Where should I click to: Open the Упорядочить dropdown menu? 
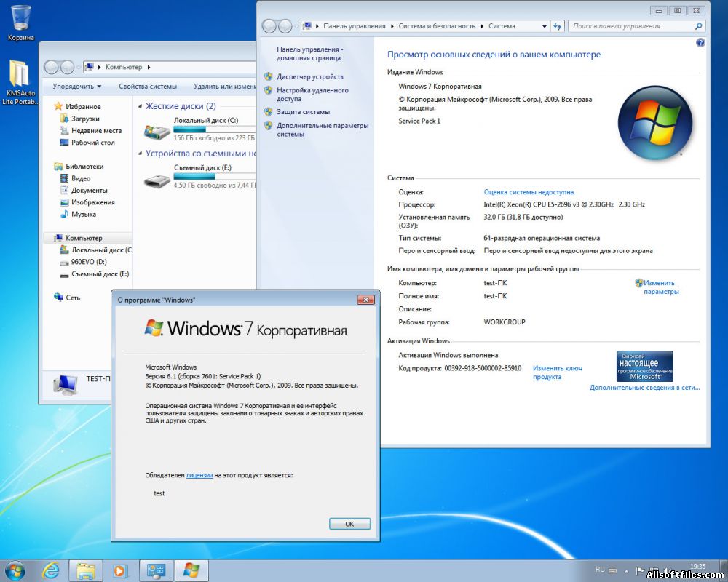tap(77, 87)
